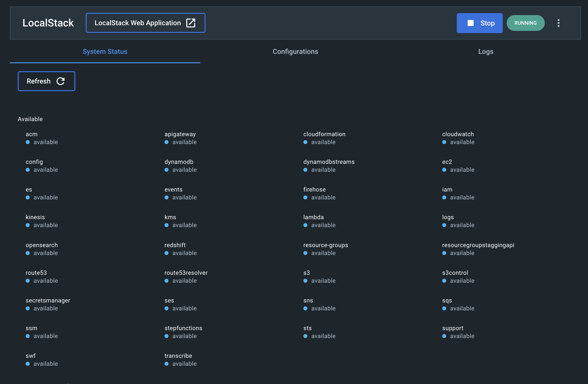Click the status dot under dynamodb
The width and height of the screenshot is (588, 384).
(x=167, y=170)
